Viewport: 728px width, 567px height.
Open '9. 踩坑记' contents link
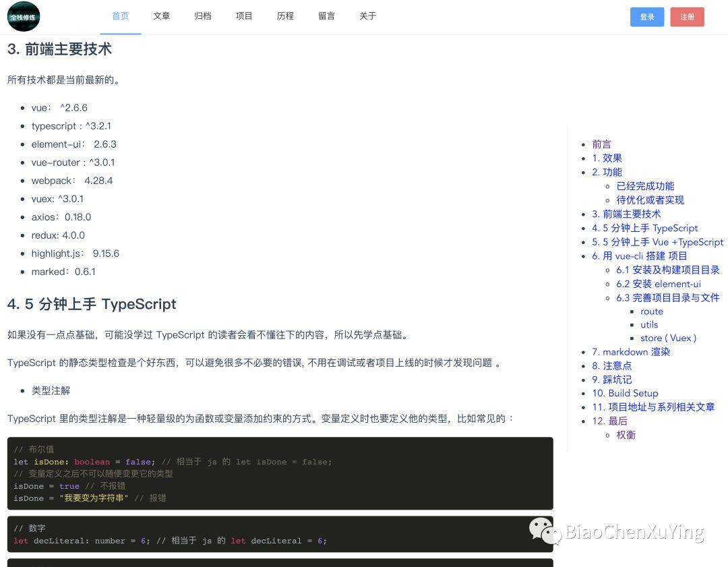pyautogui.click(x=611, y=380)
